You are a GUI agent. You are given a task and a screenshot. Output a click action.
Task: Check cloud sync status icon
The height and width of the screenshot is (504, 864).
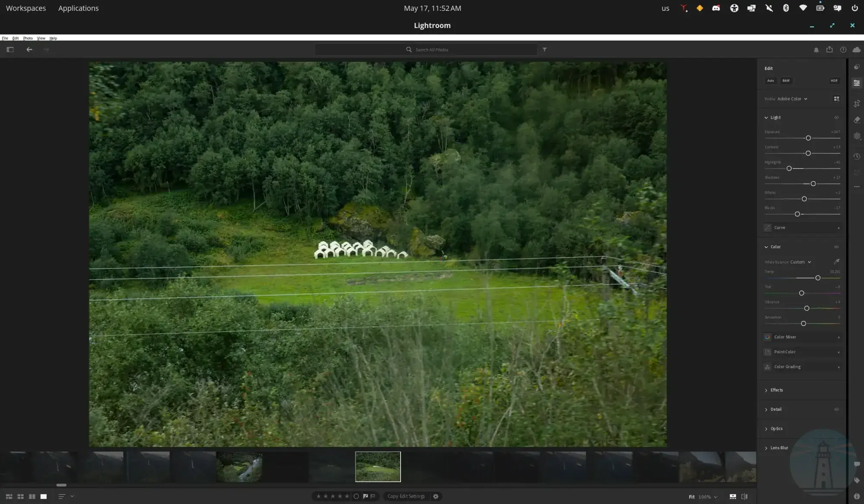pyautogui.click(x=856, y=50)
